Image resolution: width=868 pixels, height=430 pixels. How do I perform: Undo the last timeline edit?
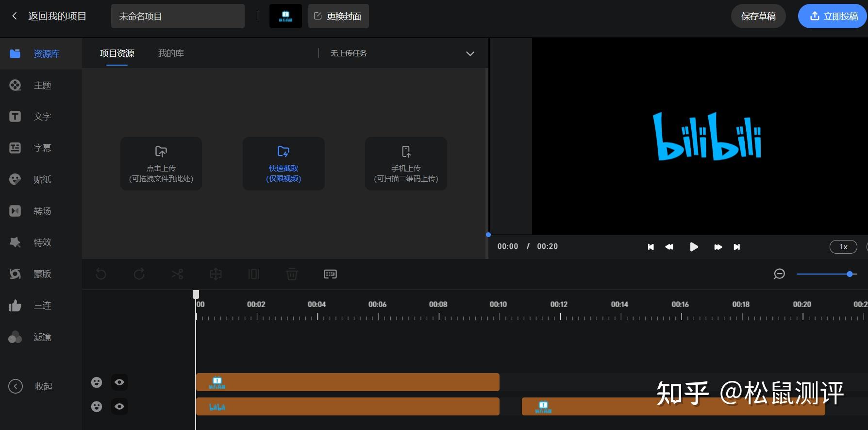tap(101, 274)
